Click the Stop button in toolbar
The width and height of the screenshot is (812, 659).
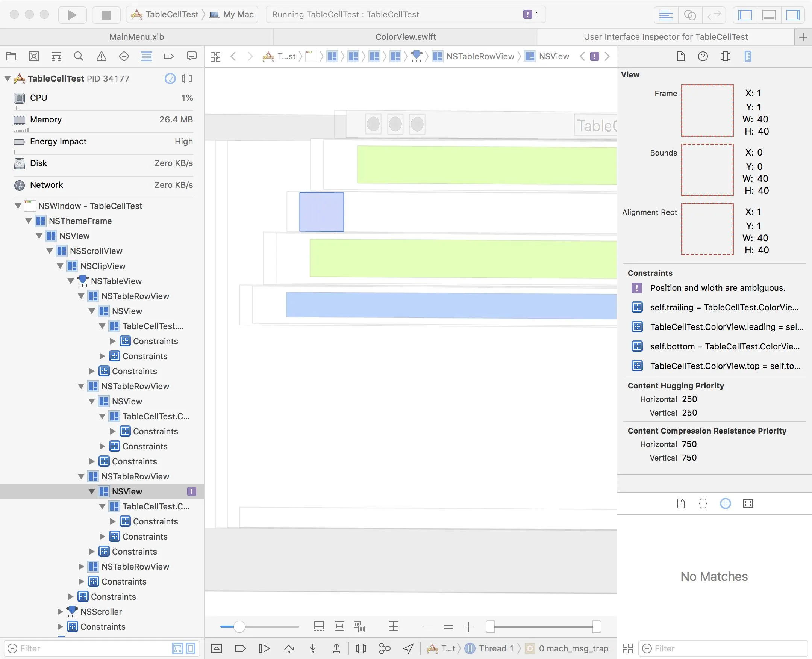(x=106, y=14)
